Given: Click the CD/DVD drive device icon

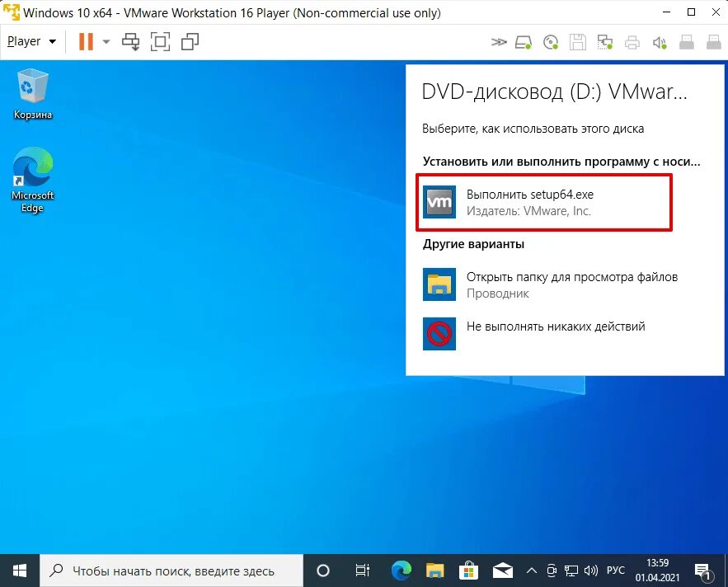Looking at the screenshot, I should coord(551,42).
